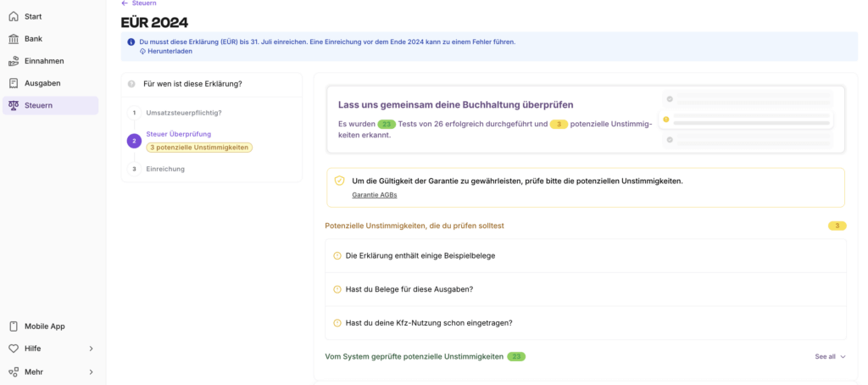Image resolution: width=868 pixels, height=385 pixels.
Task: Go back via the Steuern breadcrumb
Action: pyautogui.click(x=143, y=3)
